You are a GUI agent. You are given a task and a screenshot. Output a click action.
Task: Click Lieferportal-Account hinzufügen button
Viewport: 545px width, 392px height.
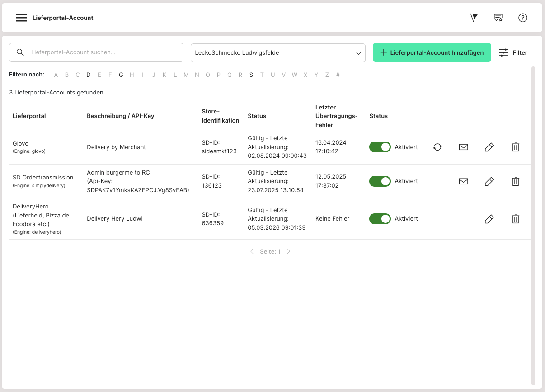[x=432, y=52]
